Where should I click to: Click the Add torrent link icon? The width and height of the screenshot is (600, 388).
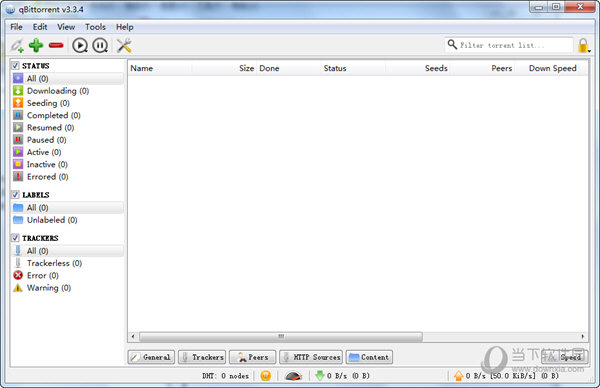click(x=17, y=46)
